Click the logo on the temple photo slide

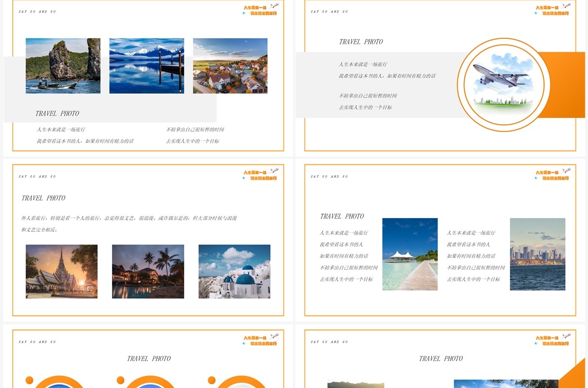tap(260, 175)
